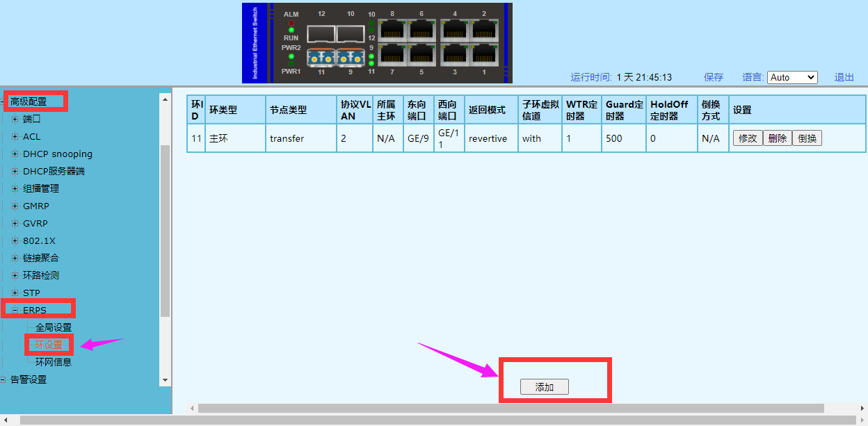Click RJ45 port 8 on switch panel
The width and height of the screenshot is (868, 426).
pyautogui.click(x=392, y=30)
